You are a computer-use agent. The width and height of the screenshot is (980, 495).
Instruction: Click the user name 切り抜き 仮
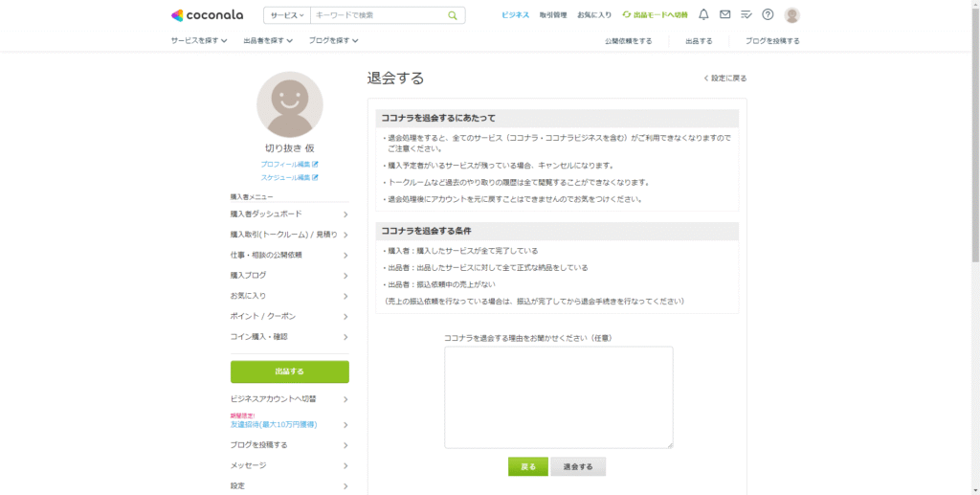(289, 148)
